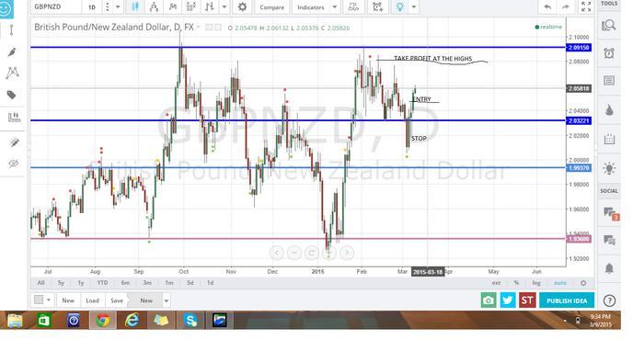
Task: Expand the chart style dropdown arrow
Action: click(x=224, y=7)
